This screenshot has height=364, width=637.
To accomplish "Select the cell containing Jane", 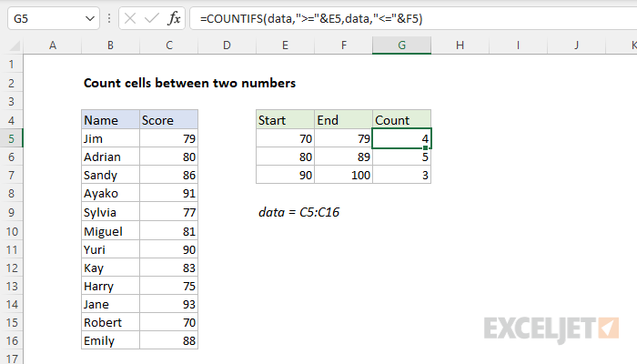I will [x=110, y=304].
